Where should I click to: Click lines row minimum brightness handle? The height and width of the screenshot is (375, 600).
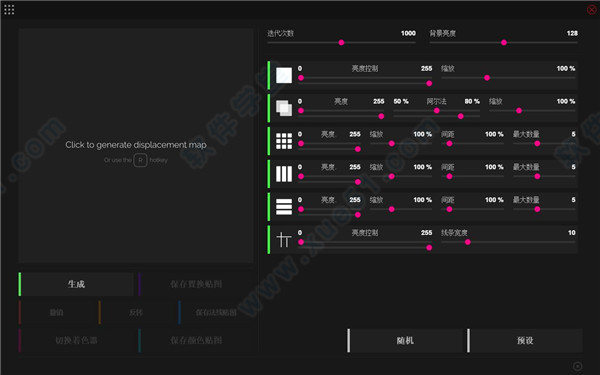301,242
